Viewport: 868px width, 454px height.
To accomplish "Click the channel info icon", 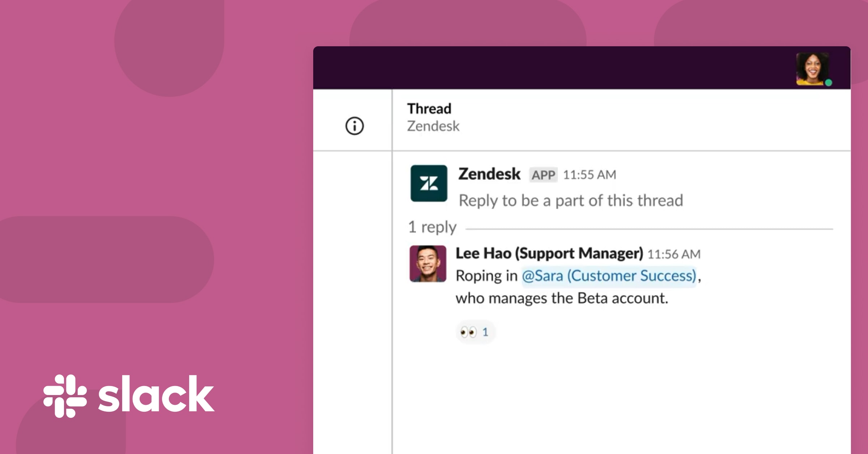I will tap(354, 126).
